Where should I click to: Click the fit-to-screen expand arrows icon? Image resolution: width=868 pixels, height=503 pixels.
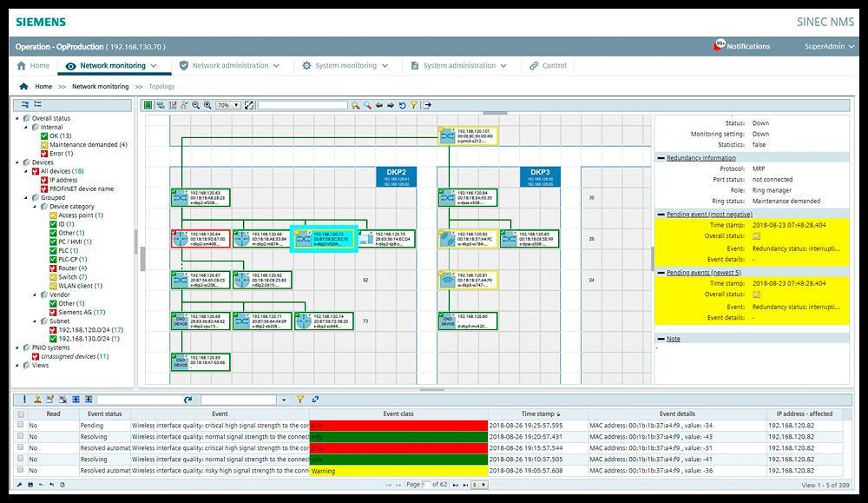tap(249, 105)
